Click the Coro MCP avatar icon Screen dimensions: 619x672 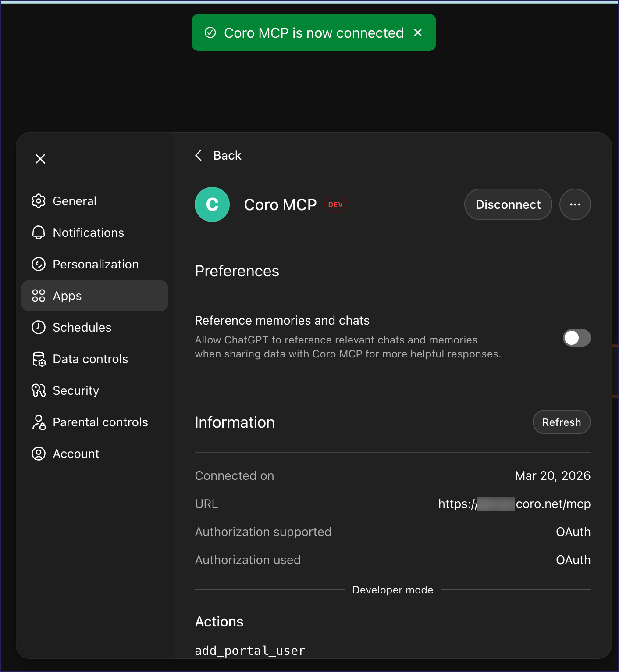[212, 204]
